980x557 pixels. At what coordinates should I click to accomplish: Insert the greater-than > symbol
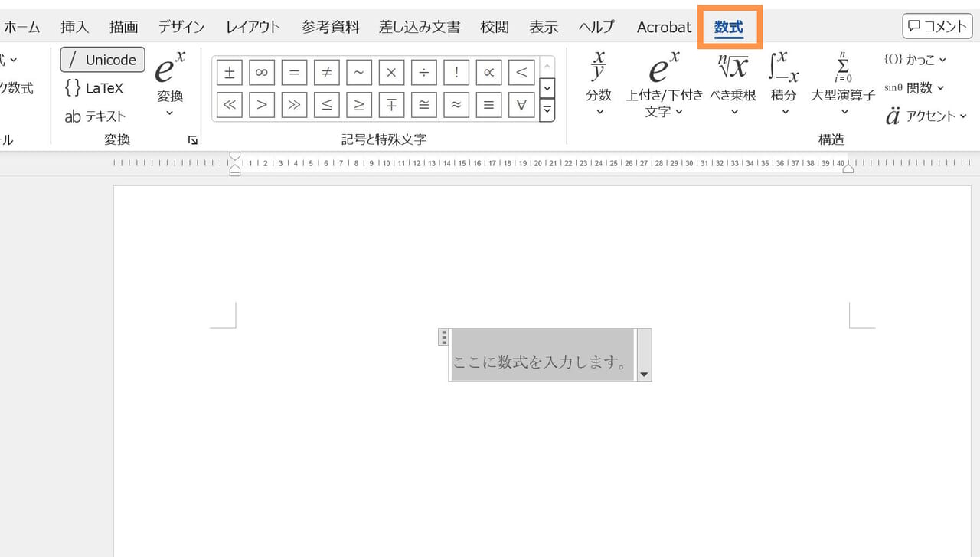coord(262,105)
